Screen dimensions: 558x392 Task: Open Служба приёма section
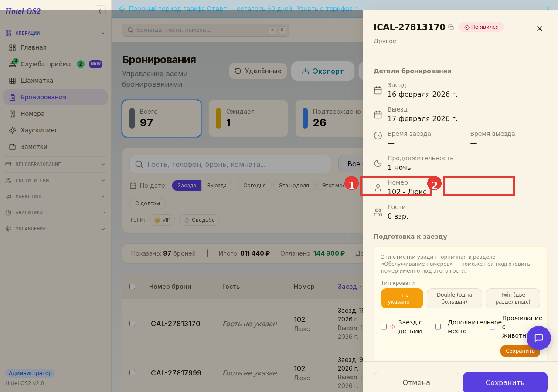coord(55,64)
